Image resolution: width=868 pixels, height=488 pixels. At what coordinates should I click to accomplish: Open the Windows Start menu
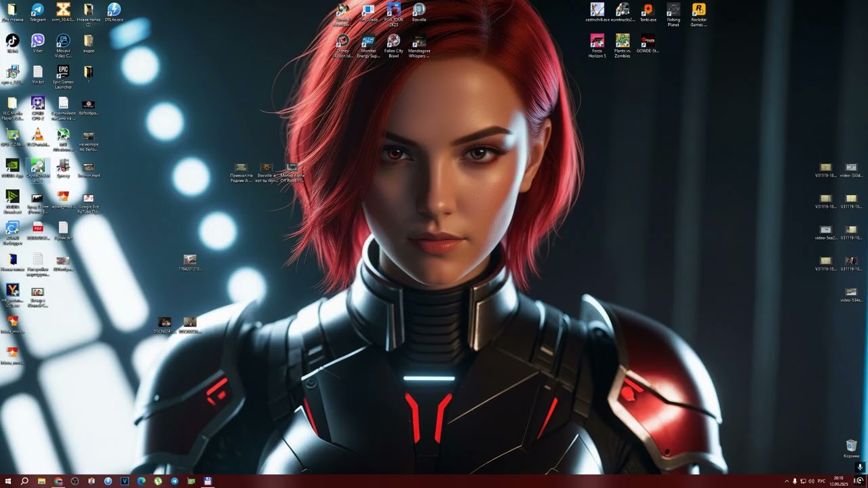pos(8,481)
